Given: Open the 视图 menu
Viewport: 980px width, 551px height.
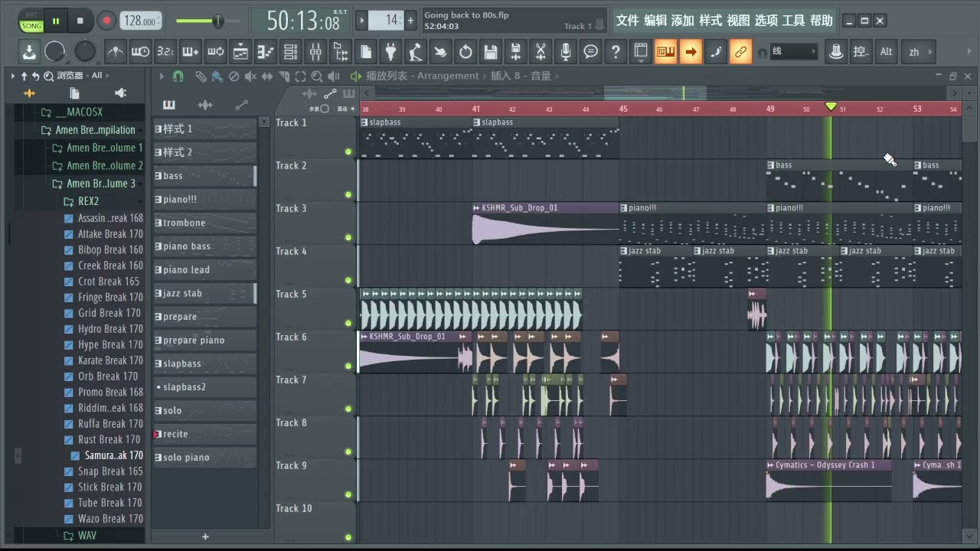Looking at the screenshot, I should (738, 21).
